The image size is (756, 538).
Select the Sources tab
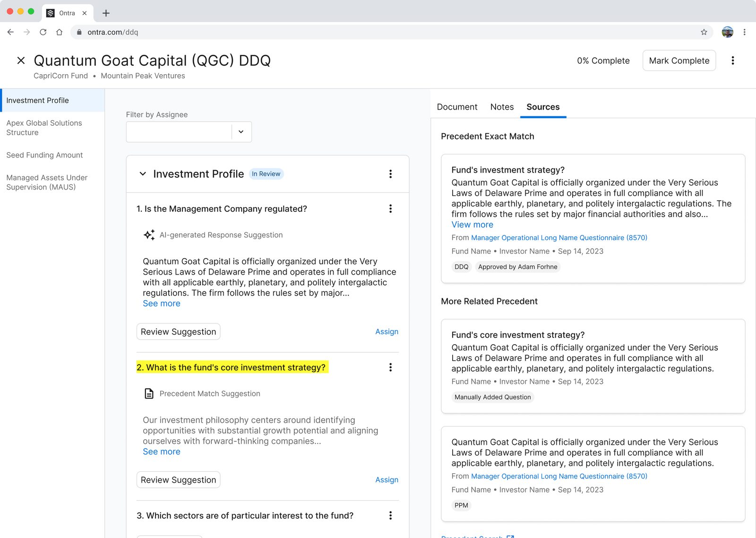click(543, 107)
